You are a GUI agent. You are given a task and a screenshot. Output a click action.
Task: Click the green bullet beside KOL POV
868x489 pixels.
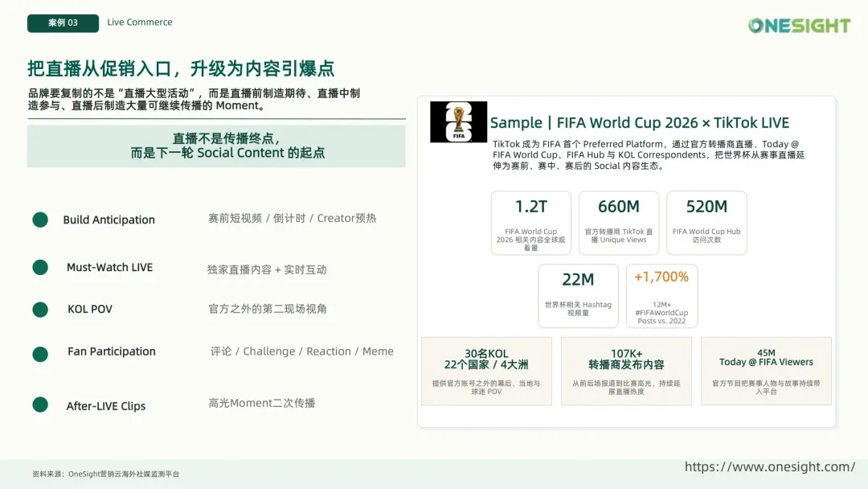40,310
